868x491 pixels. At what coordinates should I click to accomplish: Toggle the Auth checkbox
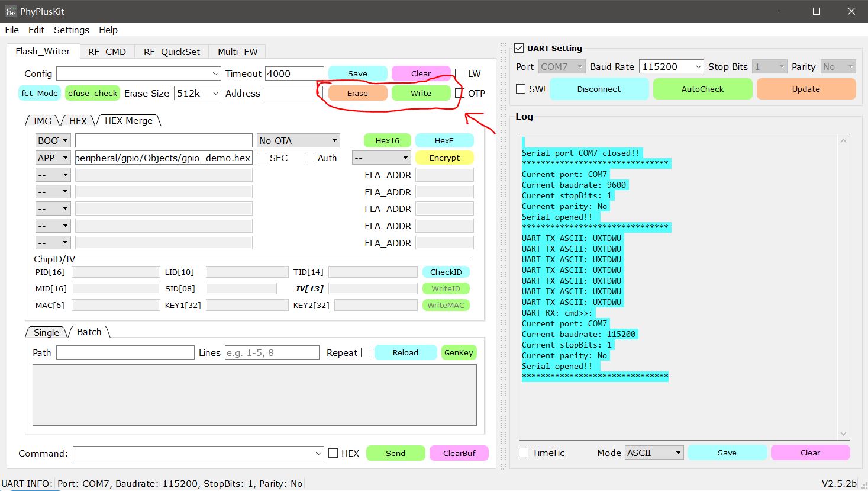coord(309,158)
